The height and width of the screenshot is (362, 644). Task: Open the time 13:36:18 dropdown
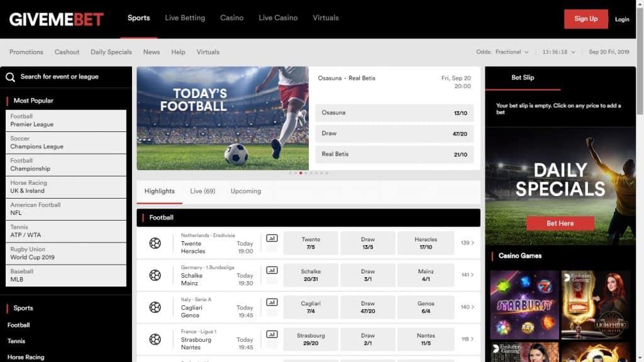click(558, 52)
